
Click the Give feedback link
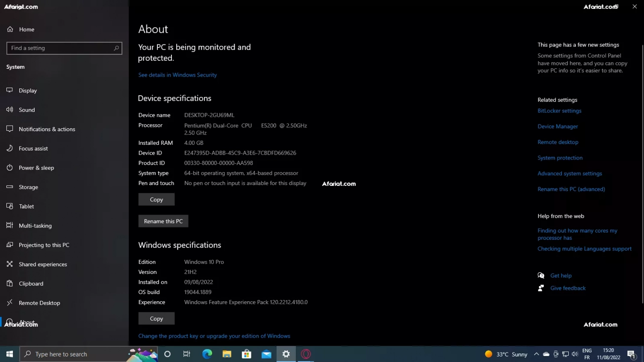click(x=568, y=288)
